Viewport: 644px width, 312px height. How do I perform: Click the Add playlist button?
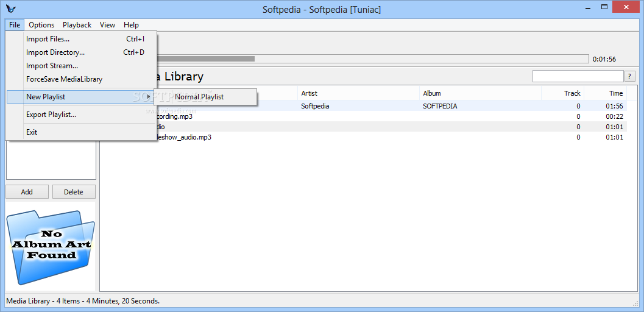[x=27, y=192]
